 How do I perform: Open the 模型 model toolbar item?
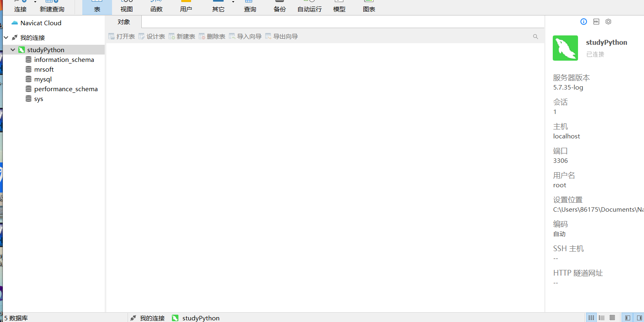tap(339, 7)
